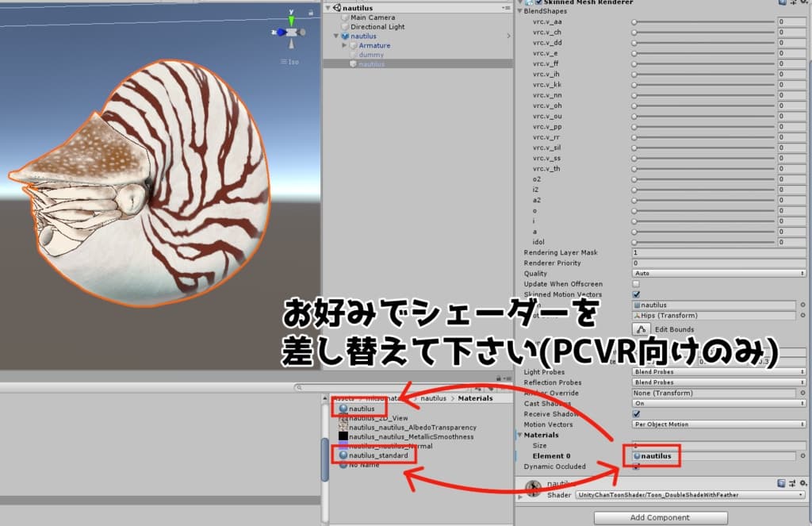This screenshot has height=526, width=812.
Task: Collapse the Materials section in Inspector
Action: coord(520,435)
